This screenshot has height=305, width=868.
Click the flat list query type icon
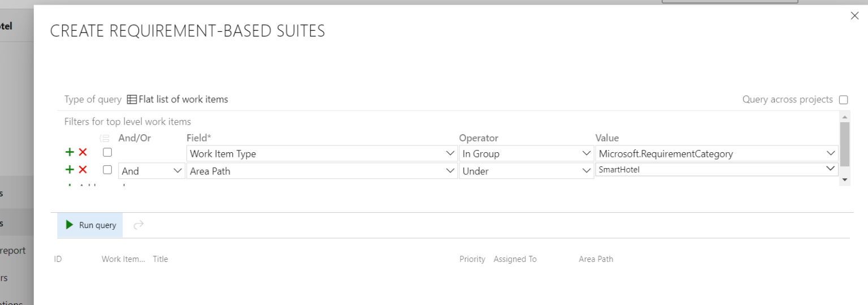[x=131, y=100]
